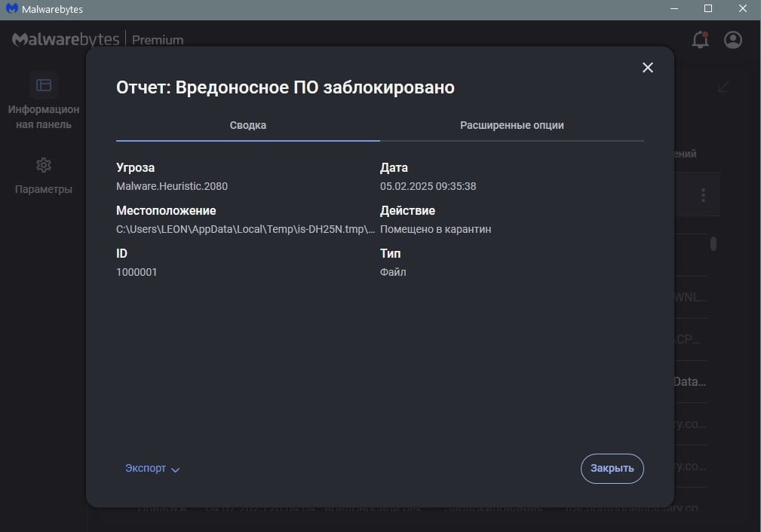Open the user account icon
The image size is (761, 532).
tap(733, 40)
